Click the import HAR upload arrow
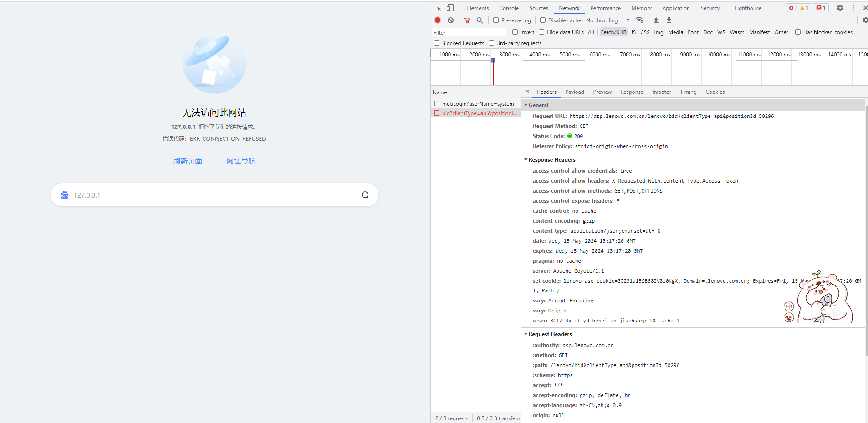The height and width of the screenshot is (423, 868). point(656,20)
